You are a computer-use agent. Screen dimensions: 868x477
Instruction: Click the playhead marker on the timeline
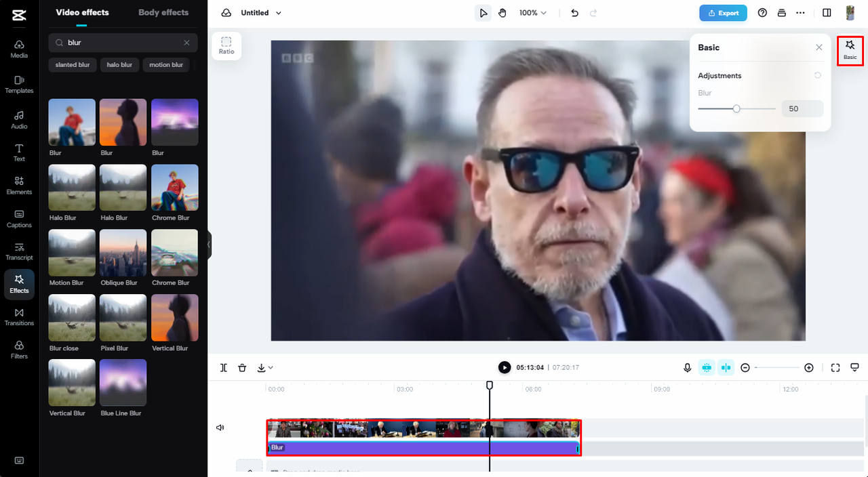[x=490, y=385]
